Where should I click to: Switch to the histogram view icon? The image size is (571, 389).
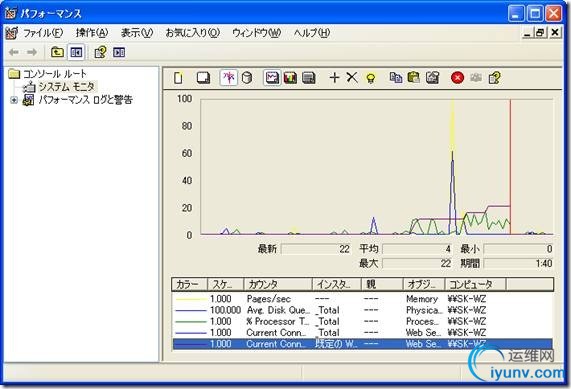coord(290,78)
